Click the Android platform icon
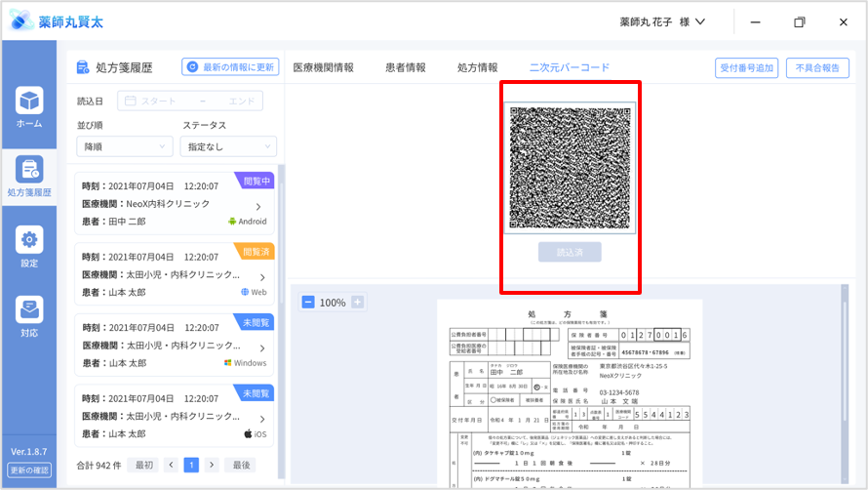The height and width of the screenshot is (490, 868). tap(232, 222)
